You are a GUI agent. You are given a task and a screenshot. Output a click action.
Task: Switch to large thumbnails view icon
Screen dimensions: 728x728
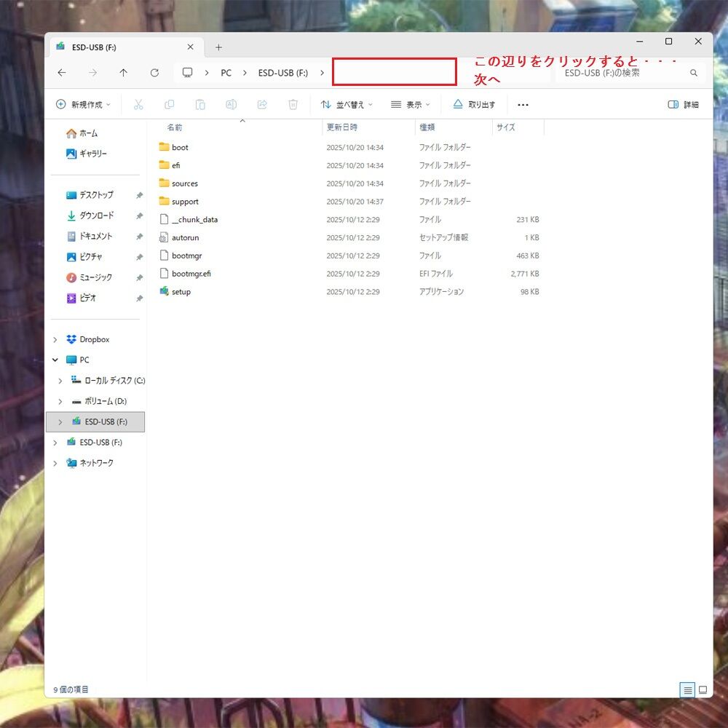click(x=703, y=690)
